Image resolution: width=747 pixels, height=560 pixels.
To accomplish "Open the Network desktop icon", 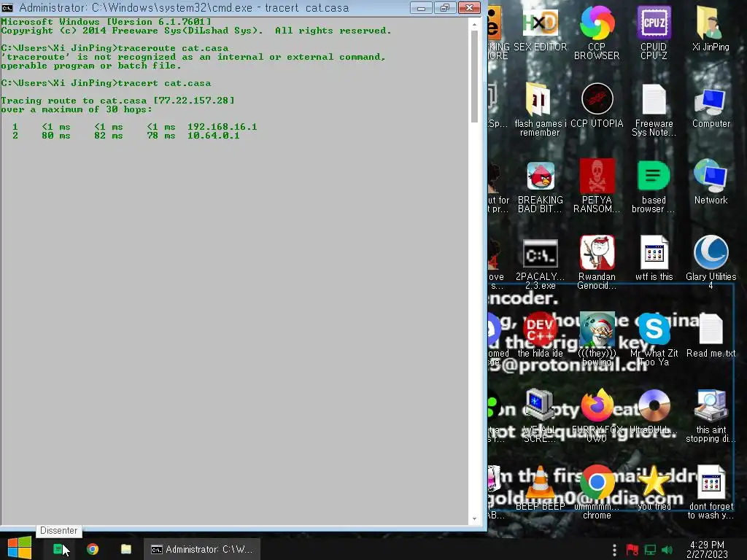I will 711,182.
